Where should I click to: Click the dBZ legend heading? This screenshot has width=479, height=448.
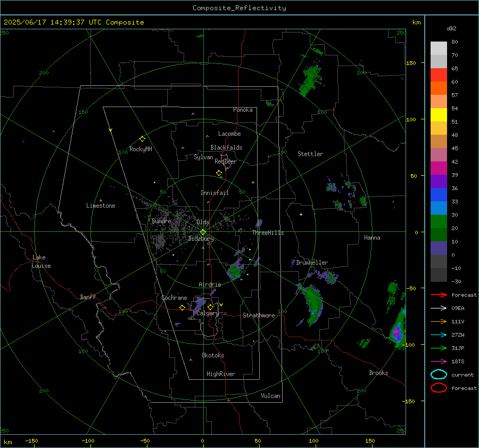[x=451, y=28]
